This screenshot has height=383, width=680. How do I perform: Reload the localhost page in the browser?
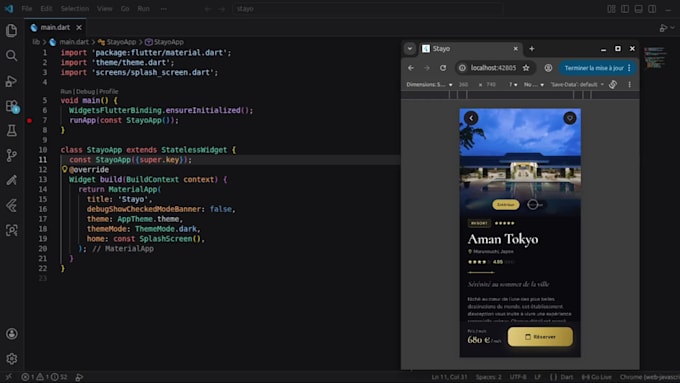(443, 68)
